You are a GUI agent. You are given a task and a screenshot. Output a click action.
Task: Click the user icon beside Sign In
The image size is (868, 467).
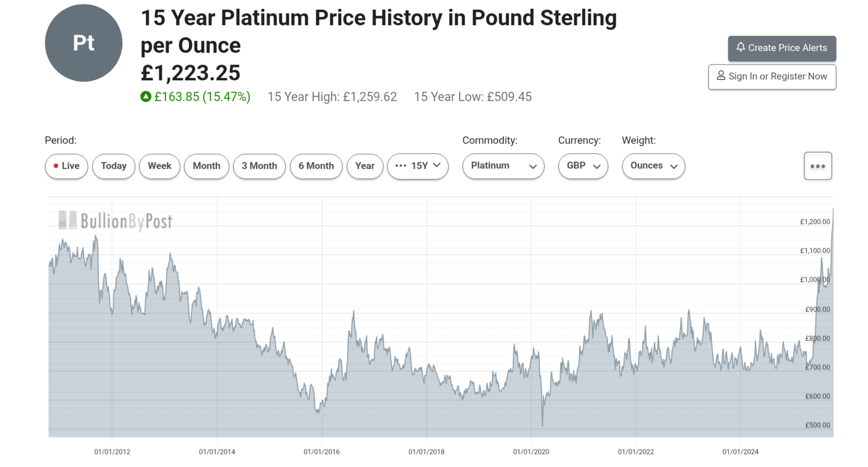pyautogui.click(x=721, y=75)
